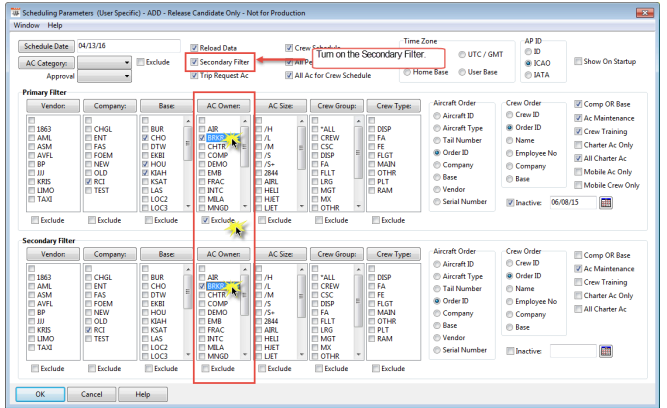667x408 pixels.
Task: Click down arrow of Primary Crew Group scrollbar
Action: pos(359,206)
